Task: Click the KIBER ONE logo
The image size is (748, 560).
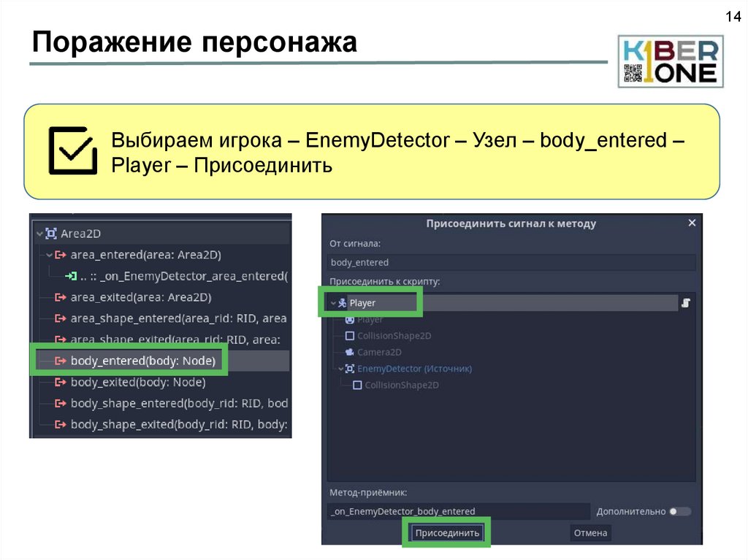Action: [x=669, y=61]
